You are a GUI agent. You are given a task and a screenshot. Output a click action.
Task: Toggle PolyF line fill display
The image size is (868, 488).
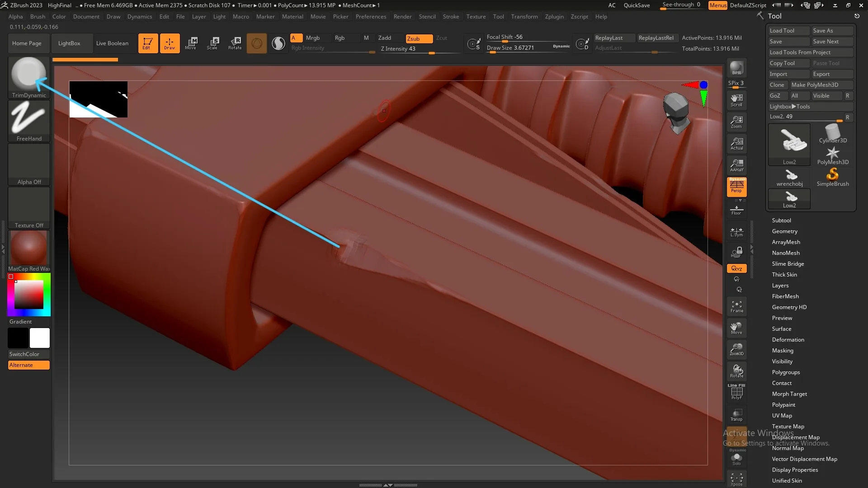tap(736, 392)
